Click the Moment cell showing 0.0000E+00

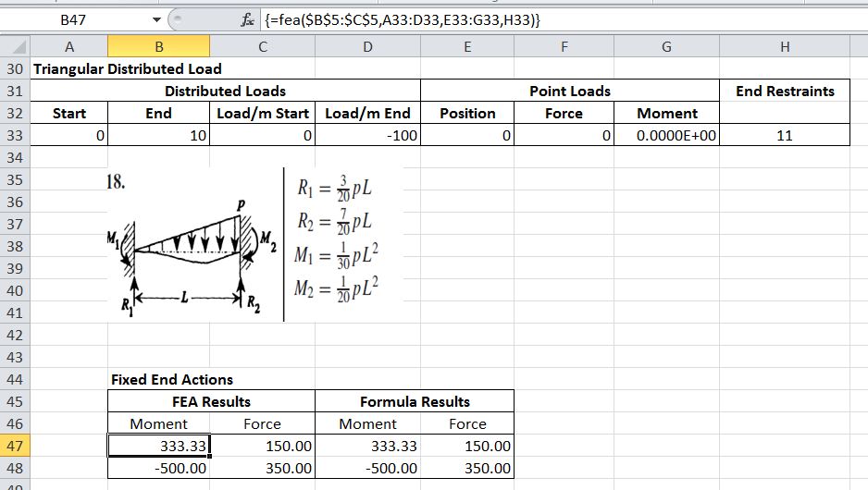click(667, 136)
